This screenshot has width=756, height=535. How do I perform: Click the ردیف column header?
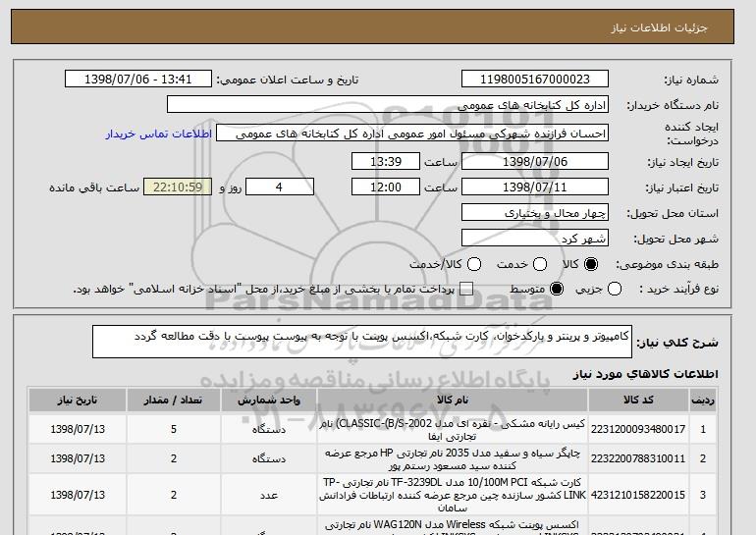click(x=703, y=401)
